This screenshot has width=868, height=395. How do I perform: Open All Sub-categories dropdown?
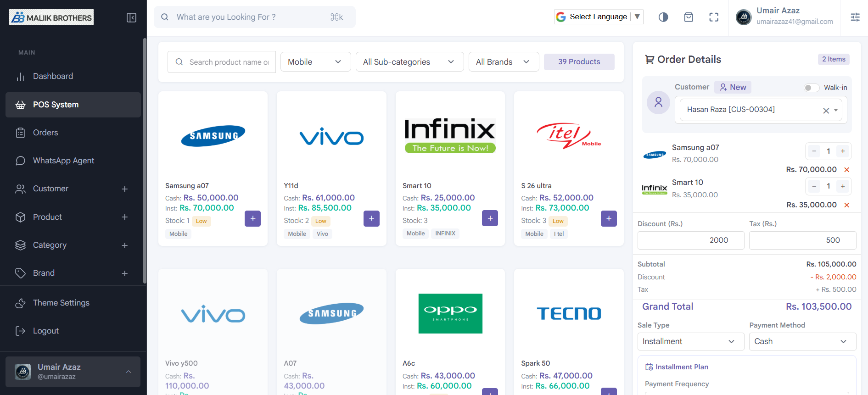[409, 62]
